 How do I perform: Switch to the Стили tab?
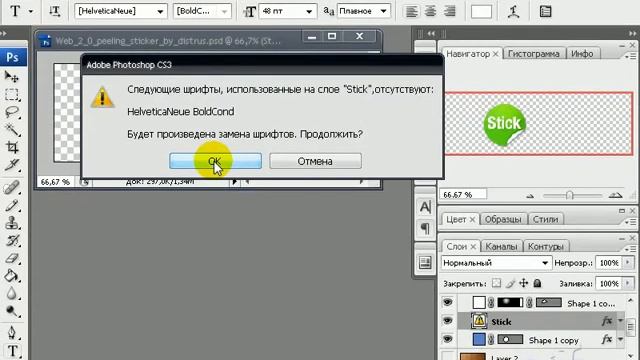point(545,219)
